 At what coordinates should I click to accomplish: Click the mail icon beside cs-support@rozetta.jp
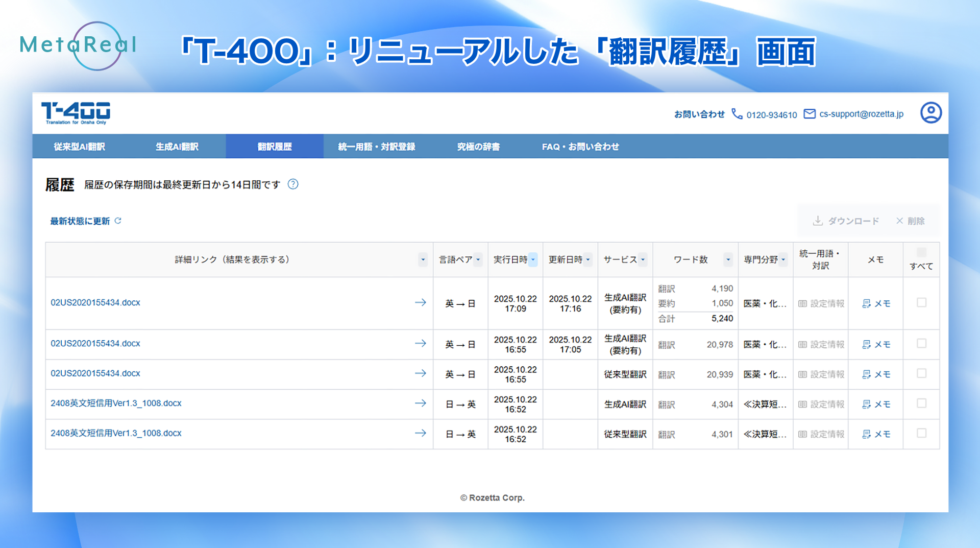pyautogui.click(x=810, y=114)
